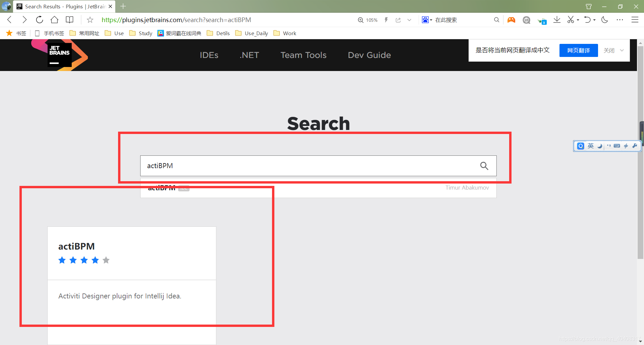Viewport: 644px width, 345px height.
Task: Click the share page icon
Action: point(398,20)
